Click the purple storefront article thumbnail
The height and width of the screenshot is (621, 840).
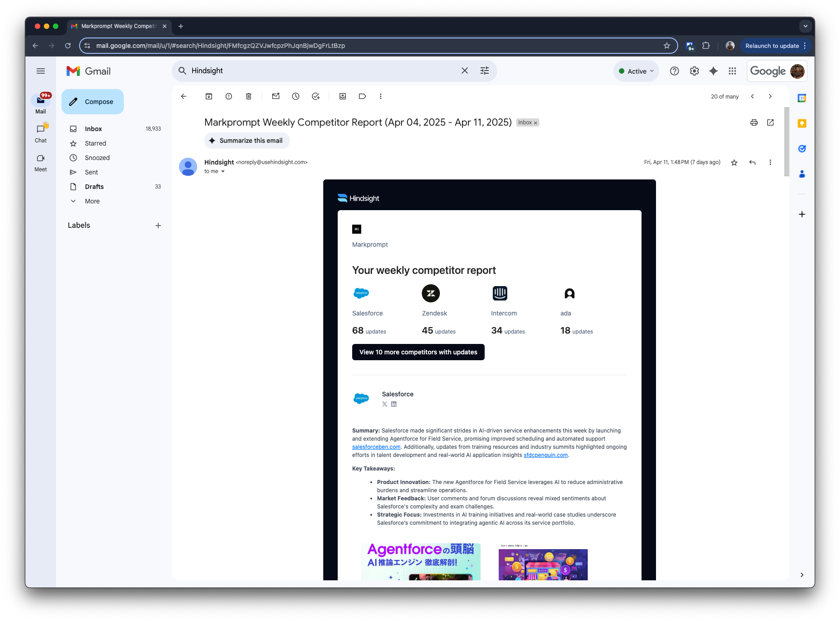pos(543,564)
